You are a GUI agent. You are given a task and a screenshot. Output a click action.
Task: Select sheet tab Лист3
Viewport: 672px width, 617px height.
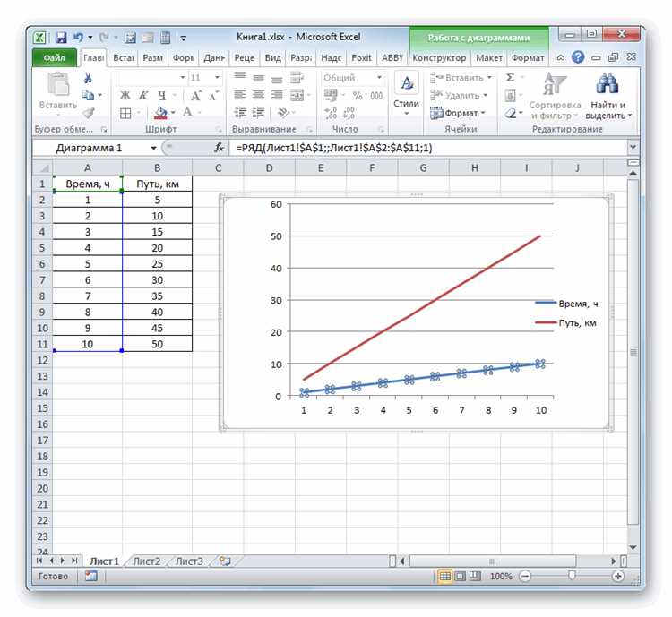[x=189, y=561]
